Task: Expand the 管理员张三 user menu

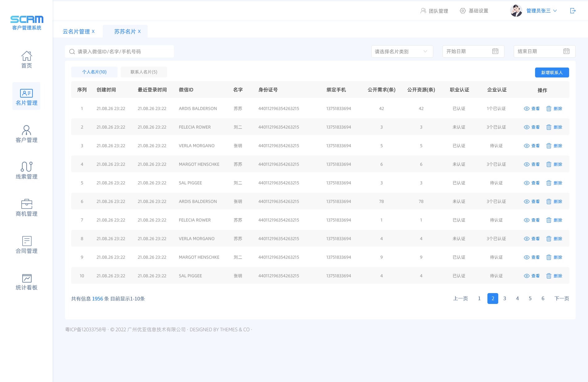Action: click(542, 11)
